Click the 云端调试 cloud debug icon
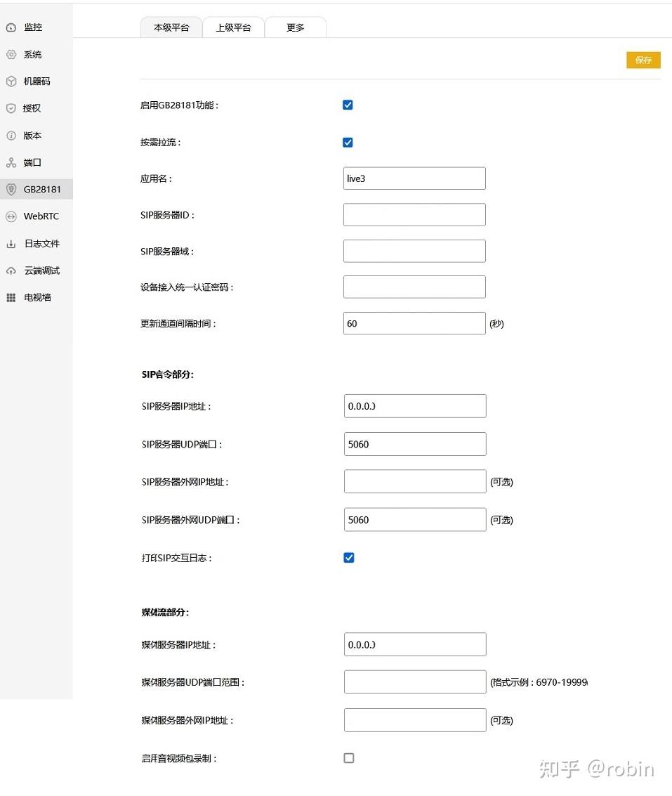This screenshot has height=796, width=672. [38, 270]
